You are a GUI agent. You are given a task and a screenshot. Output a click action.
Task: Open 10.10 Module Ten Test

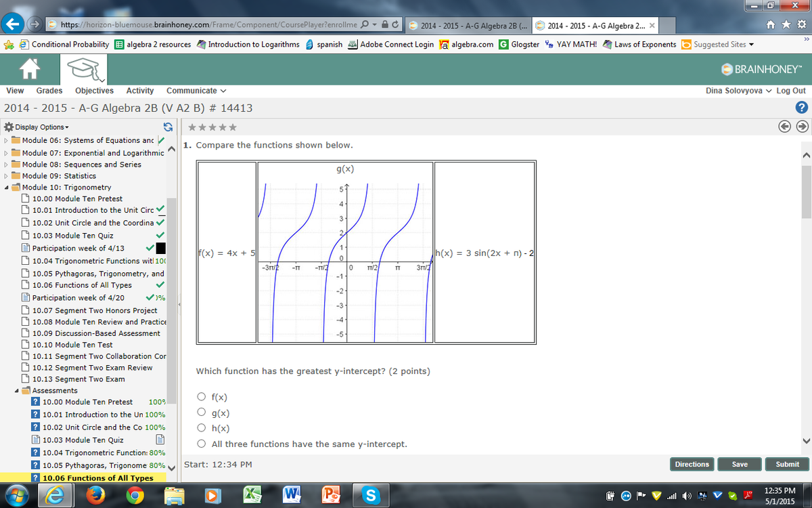click(72, 345)
